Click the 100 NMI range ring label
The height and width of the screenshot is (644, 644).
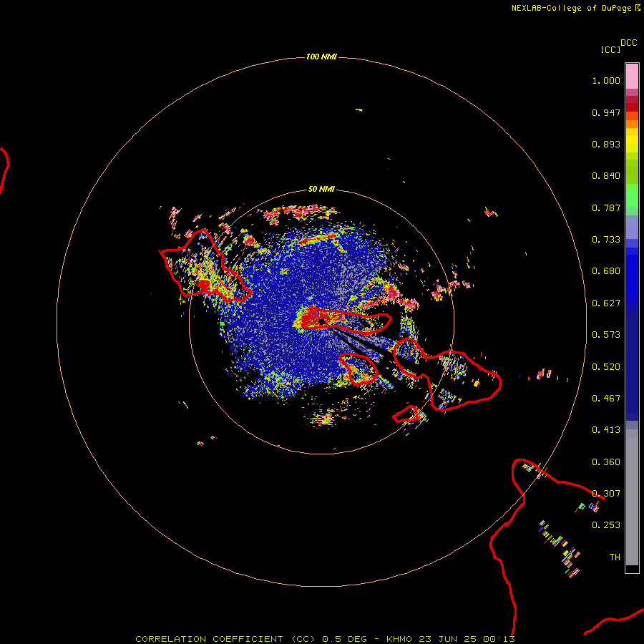coord(321,57)
